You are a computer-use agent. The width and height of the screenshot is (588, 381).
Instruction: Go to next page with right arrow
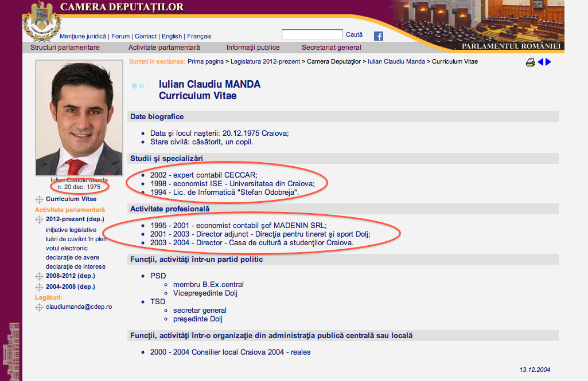[x=548, y=62]
